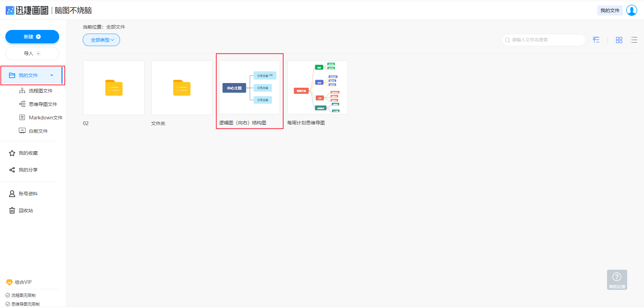Open the help feedback button
The height and width of the screenshot is (308, 644).
coord(617,280)
